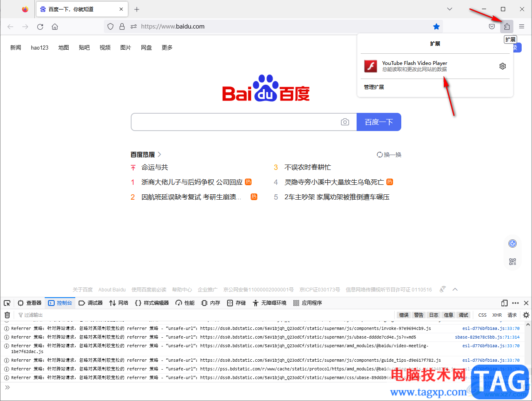The width and height of the screenshot is (532, 401).
Task: Close the developer tools panel
Action: pos(526,303)
